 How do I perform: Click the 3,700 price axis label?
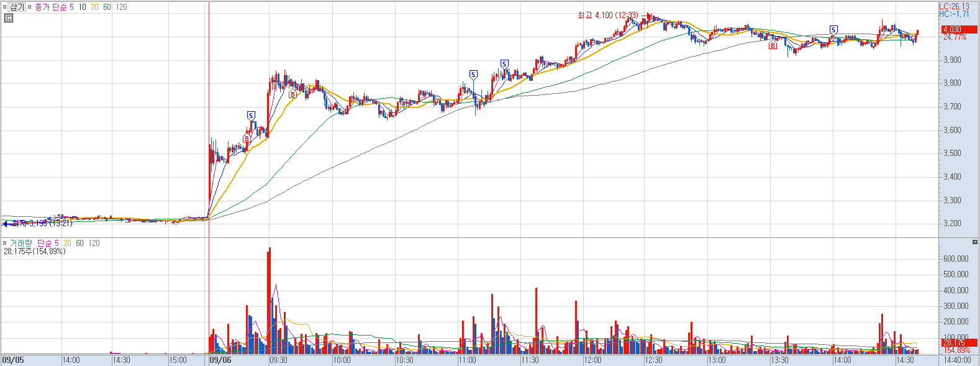tap(953, 107)
